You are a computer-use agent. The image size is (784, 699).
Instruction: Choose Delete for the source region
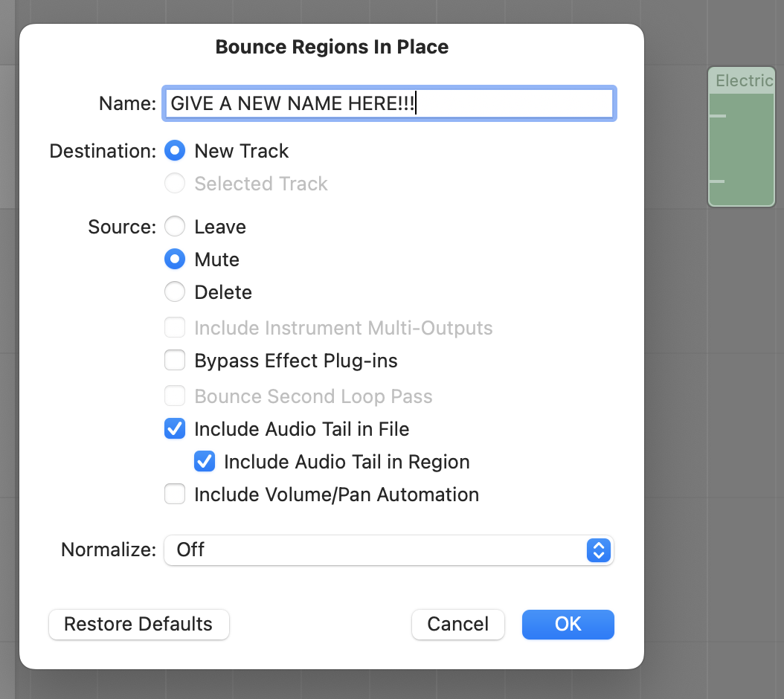click(x=175, y=292)
